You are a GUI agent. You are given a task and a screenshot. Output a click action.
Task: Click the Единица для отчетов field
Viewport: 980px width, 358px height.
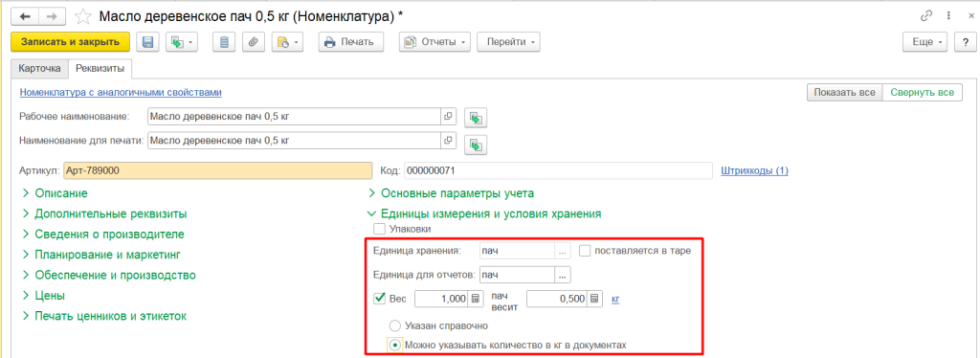tap(517, 275)
